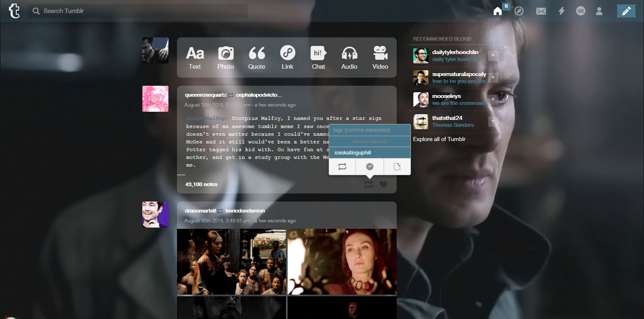The image size is (644, 319).
Task: Open the queenrosequartz blog link
Action: click(x=205, y=95)
